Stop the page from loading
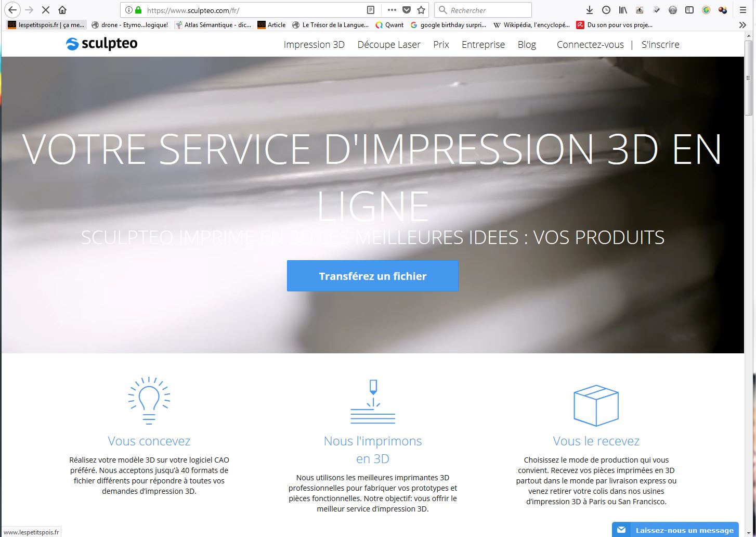This screenshot has width=756, height=537. point(45,10)
